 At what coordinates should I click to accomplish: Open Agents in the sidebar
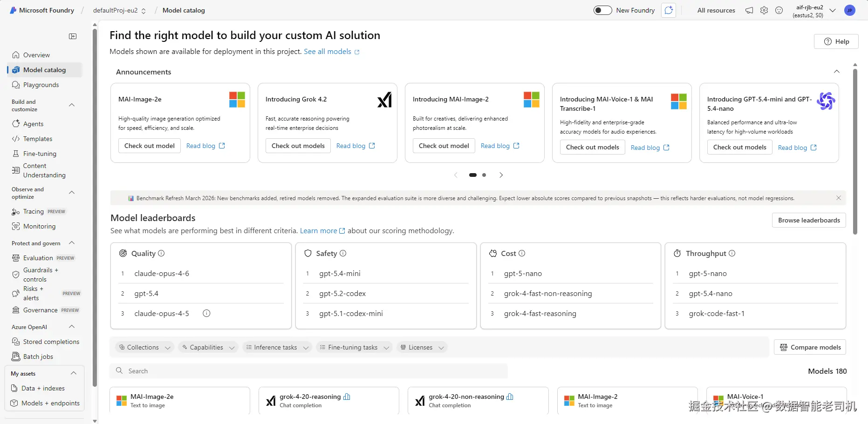pyautogui.click(x=45, y=124)
